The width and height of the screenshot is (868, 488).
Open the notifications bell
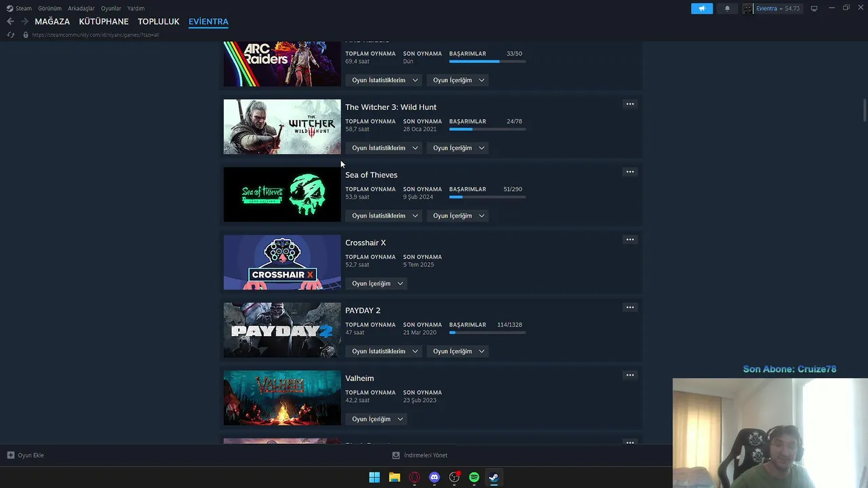(x=728, y=8)
